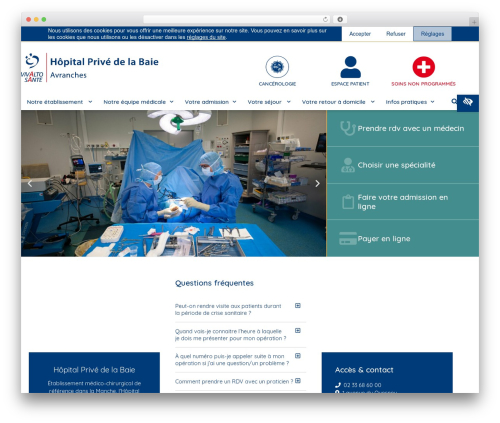Image resolution: width=500 pixels, height=423 pixels.
Task: Click the clipboard icon for online admission
Action: click(348, 202)
